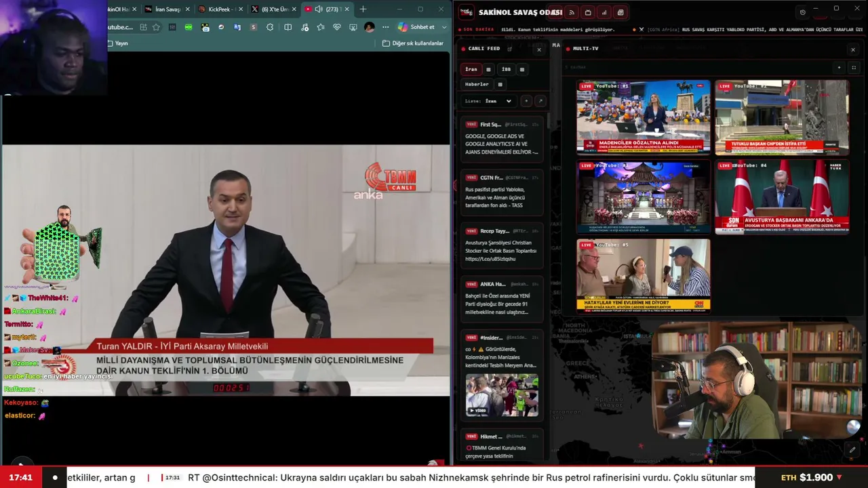Open Recep Tayy... feed post
This screenshot has width=868, height=488.
(x=502, y=245)
